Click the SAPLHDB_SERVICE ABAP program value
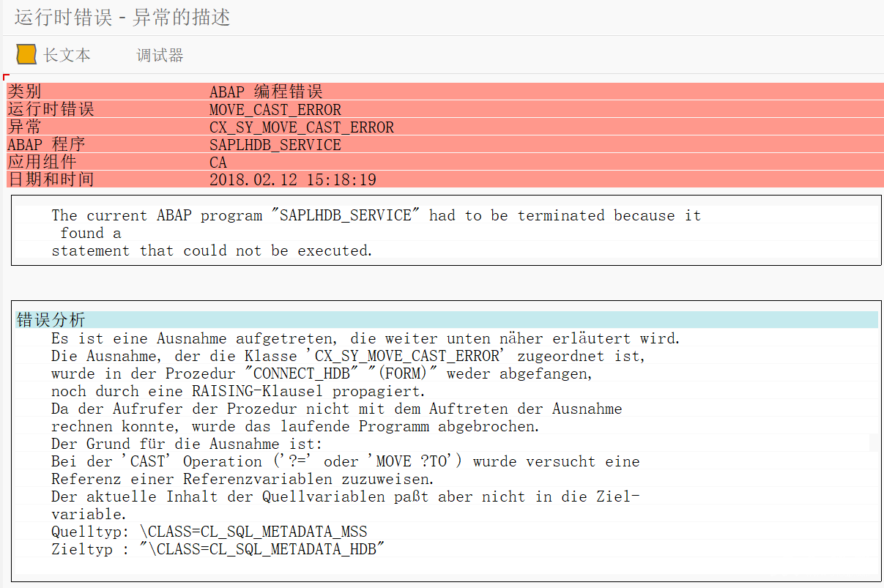The width and height of the screenshot is (884, 588). tap(275, 145)
